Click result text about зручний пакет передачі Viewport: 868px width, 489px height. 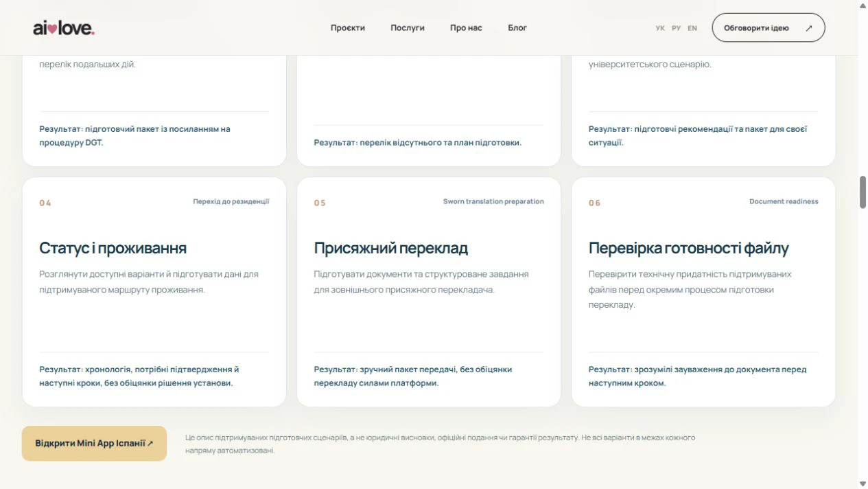(413, 376)
